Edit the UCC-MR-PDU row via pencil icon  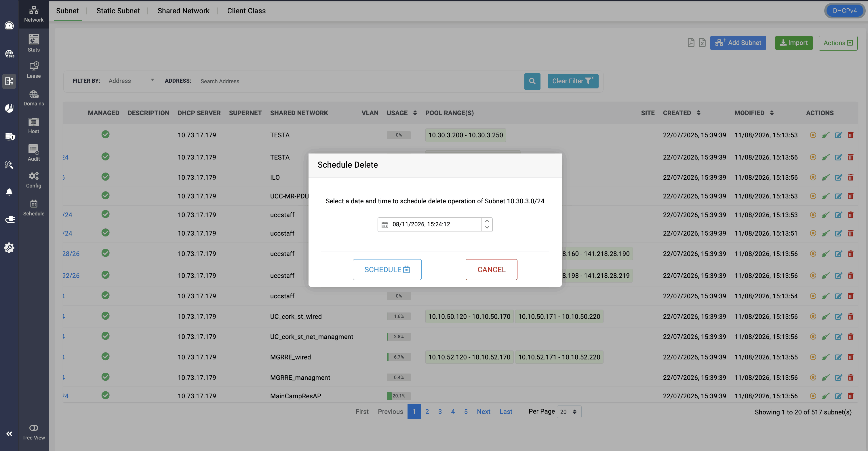click(x=838, y=196)
